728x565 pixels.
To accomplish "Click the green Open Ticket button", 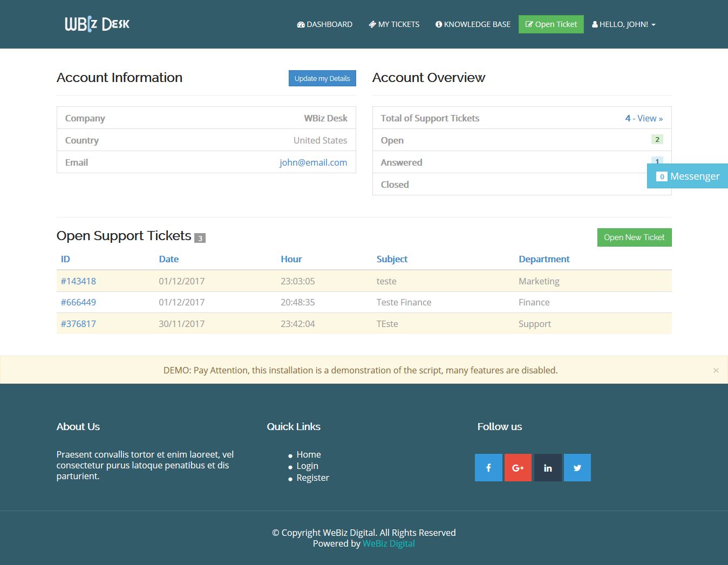I will point(551,24).
